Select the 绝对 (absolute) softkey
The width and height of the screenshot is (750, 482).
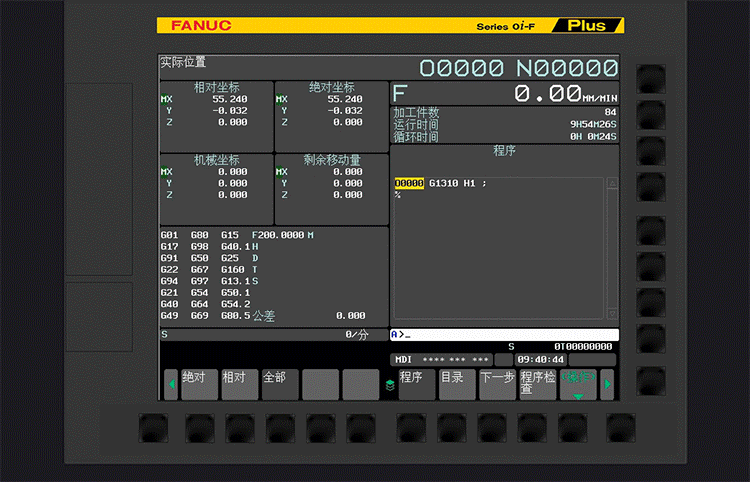(199, 384)
